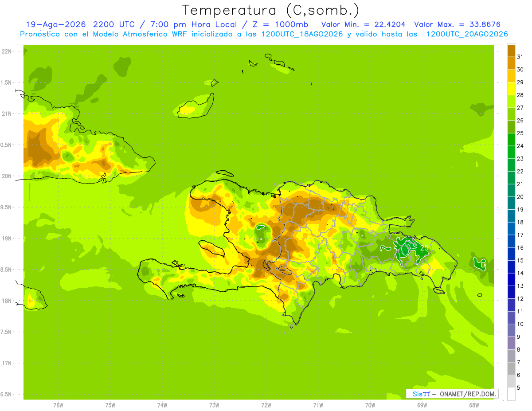Click the green contour patch over Puerto Rico's west
532x411 pixels.
[479, 263]
